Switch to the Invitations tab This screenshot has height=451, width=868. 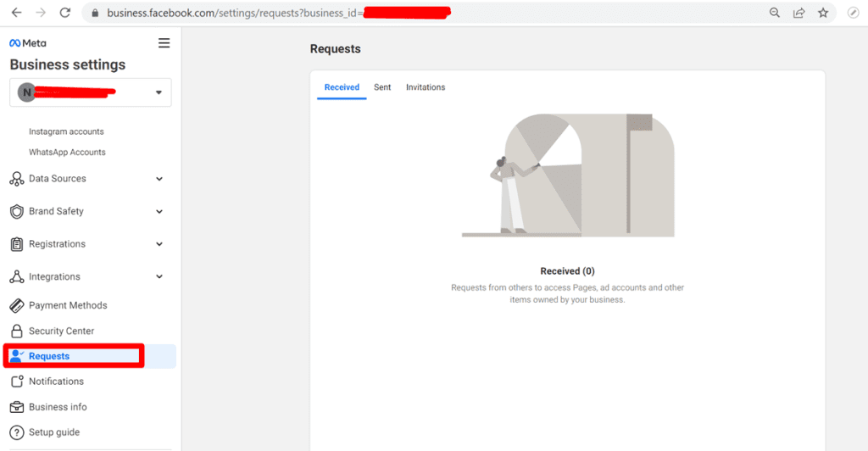426,87
